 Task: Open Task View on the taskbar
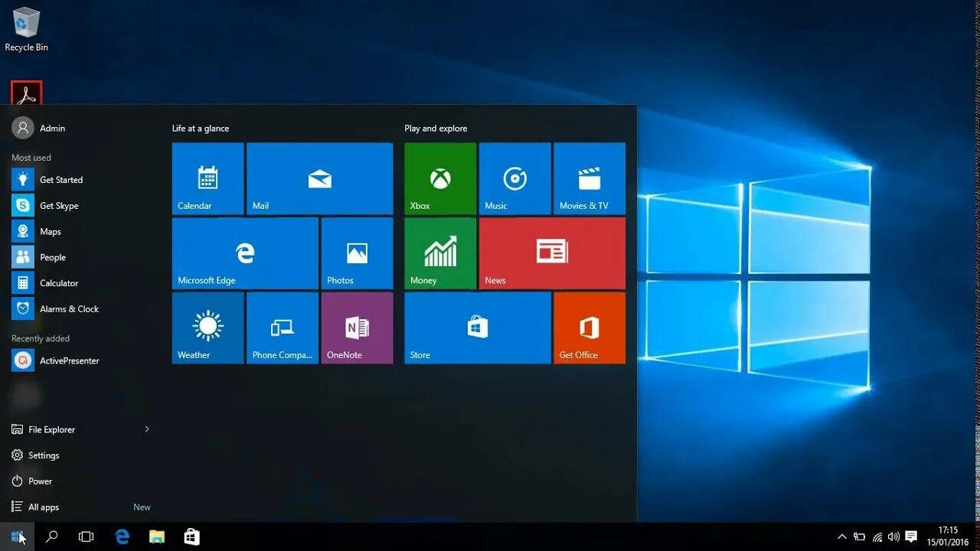click(87, 536)
